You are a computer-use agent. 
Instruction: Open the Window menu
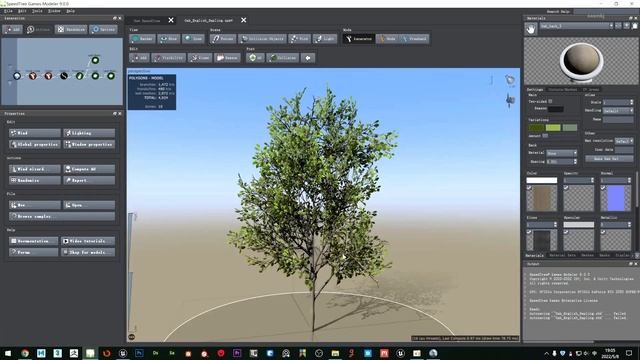coord(54,11)
